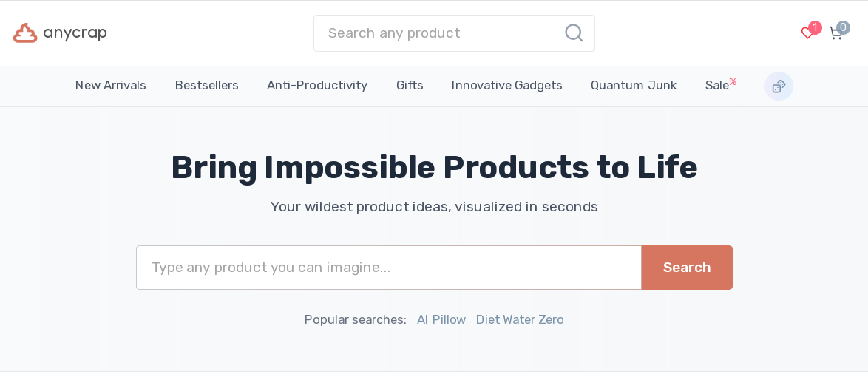Open the shopping cart icon
Viewport: 868px width, 374px height.
(x=835, y=34)
